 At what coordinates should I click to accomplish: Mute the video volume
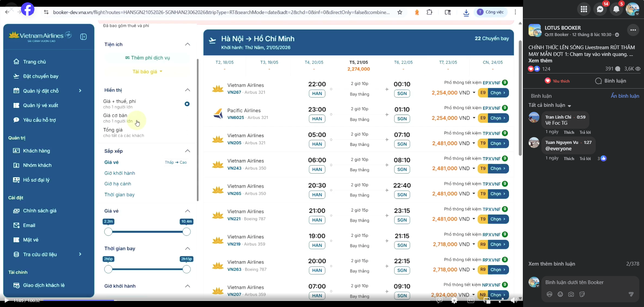(x=514, y=300)
